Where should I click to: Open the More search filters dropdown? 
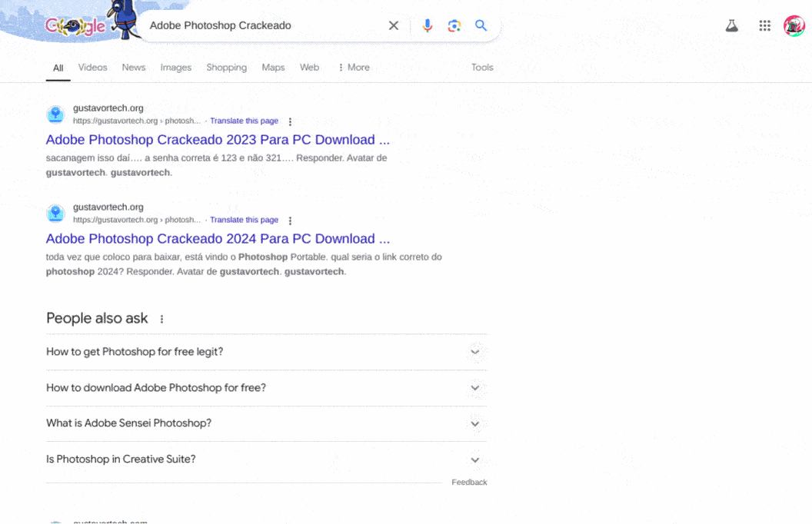pos(354,68)
